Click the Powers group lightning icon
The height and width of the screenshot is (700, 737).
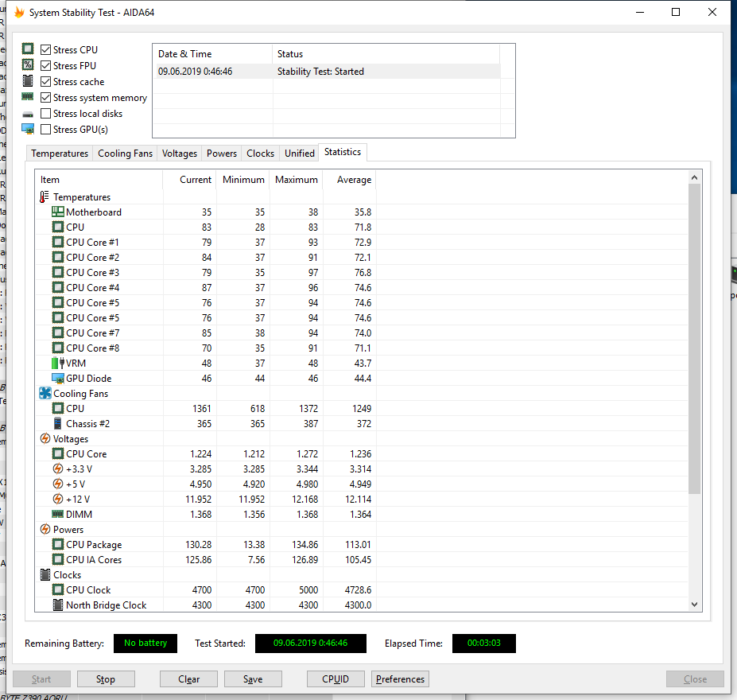45,529
